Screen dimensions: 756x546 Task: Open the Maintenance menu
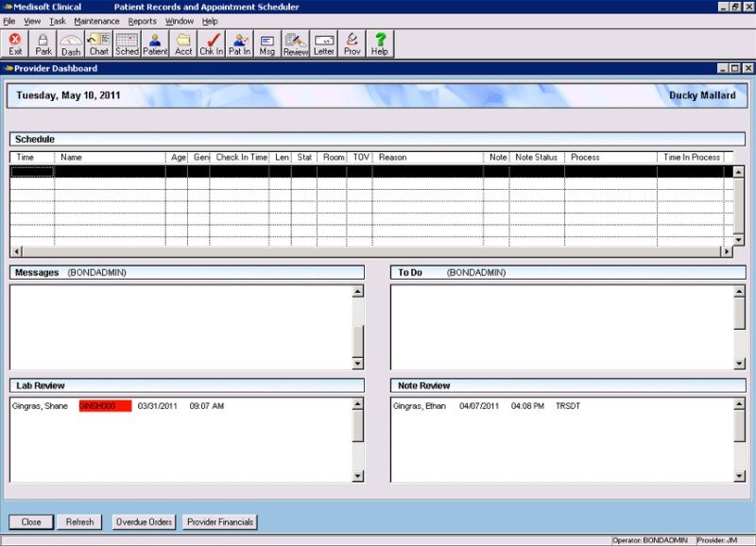click(x=96, y=21)
